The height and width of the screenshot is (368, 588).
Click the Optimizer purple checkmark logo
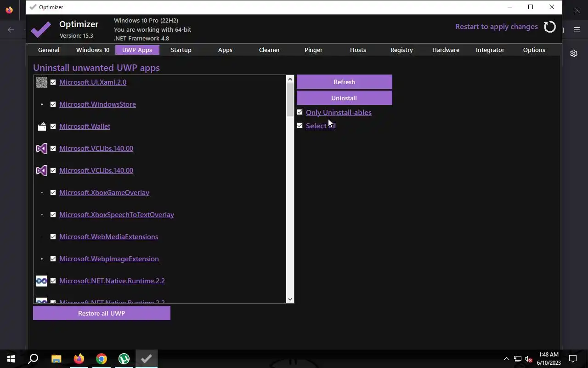41,30
